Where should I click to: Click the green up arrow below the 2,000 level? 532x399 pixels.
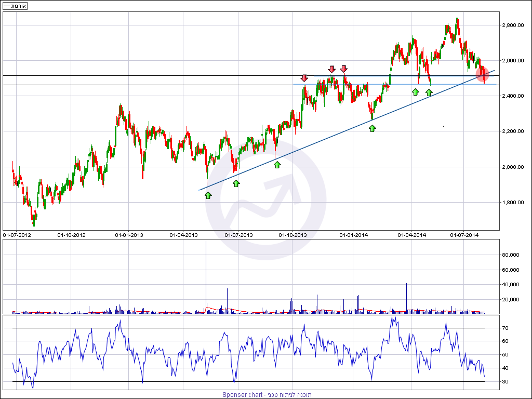click(x=277, y=165)
